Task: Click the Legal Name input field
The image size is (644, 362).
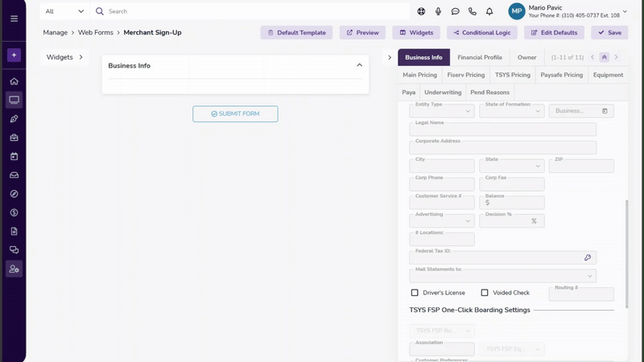Action: pos(502,130)
